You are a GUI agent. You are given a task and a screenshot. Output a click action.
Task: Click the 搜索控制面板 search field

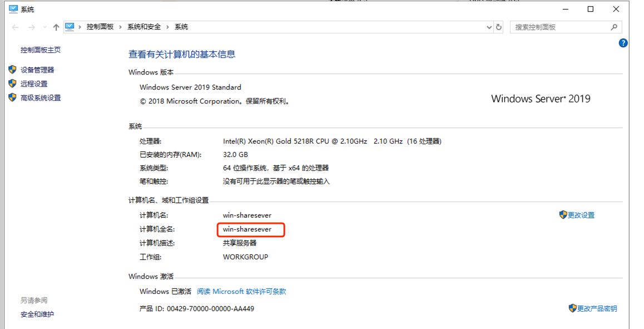click(559, 27)
